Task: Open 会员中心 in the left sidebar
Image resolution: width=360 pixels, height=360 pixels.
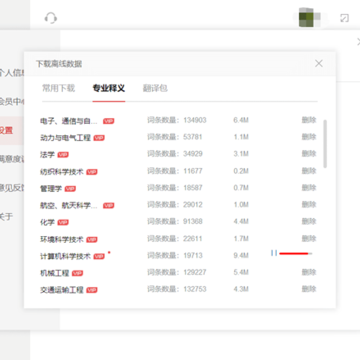Action: point(12,101)
